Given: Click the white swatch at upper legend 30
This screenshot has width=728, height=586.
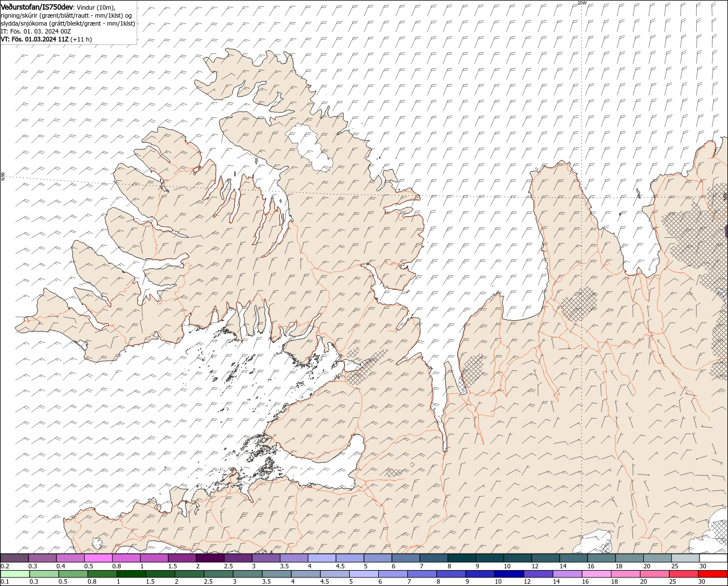Looking at the screenshot, I should (x=713, y=558).
